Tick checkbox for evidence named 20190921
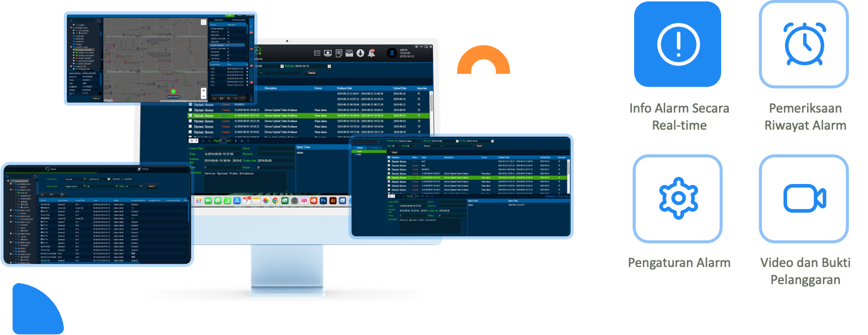Screen dimensions: 868x335 pos(190,104)
